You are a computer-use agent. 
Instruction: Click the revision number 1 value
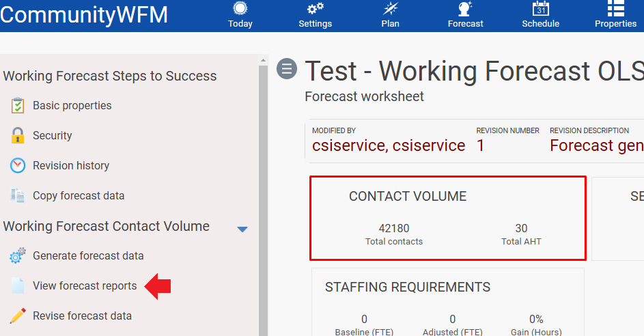tap(481, 145)
